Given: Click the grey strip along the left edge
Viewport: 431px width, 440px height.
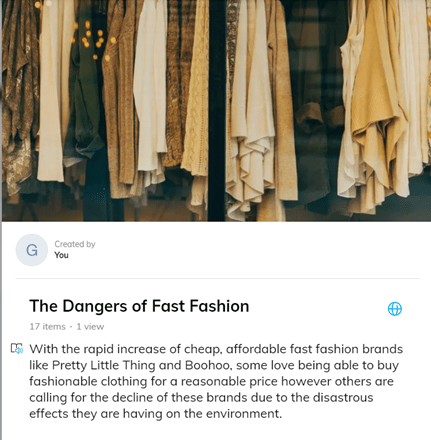Looking at the screenshot, I should tap(1, 220).
